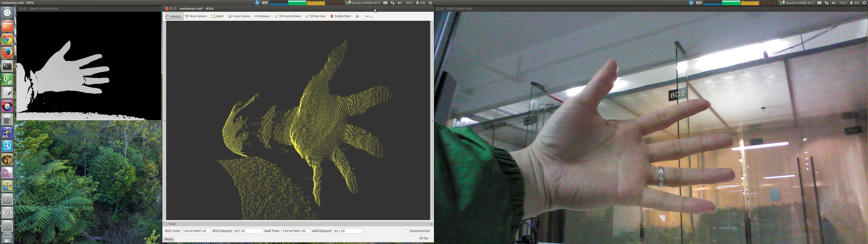The image size is (868, 244).
Task: Click the ROS Time field
Action: (x=196, y=231)
